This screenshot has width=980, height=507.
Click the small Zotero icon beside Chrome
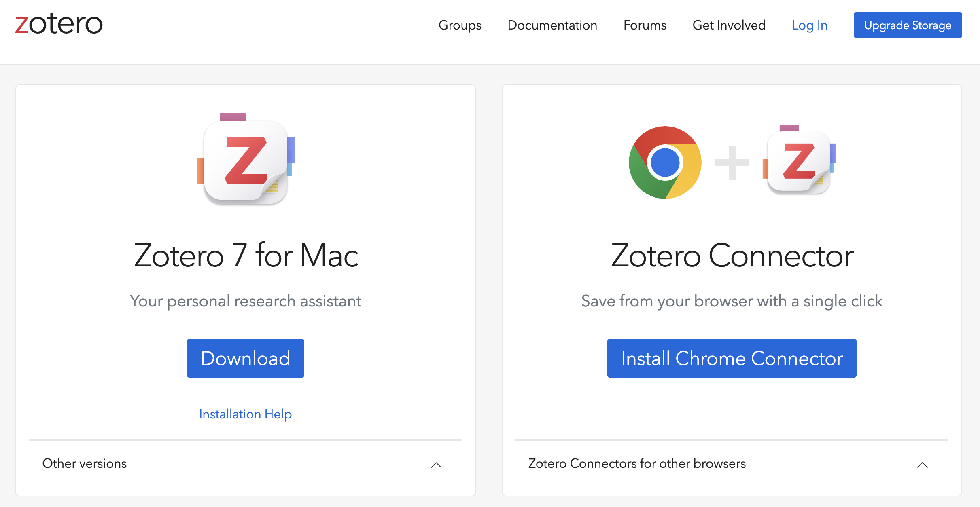(799, 160)
